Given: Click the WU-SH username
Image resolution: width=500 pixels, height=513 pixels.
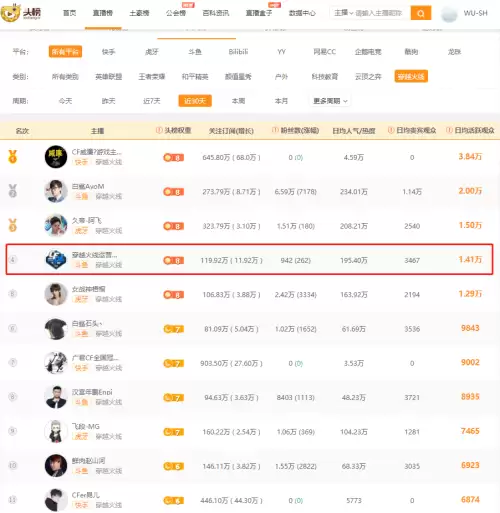Looking at the screenshot, I should [x=475, y=13].
